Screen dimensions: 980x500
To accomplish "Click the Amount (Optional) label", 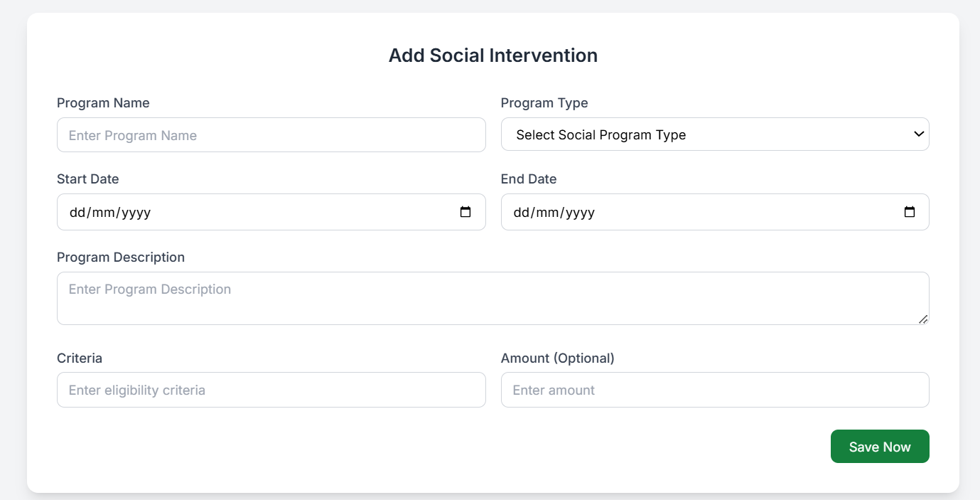I will click(558, 358).
